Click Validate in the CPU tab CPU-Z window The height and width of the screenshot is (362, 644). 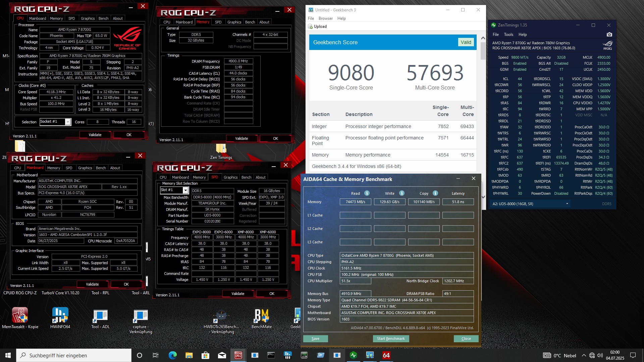point(95,135)
